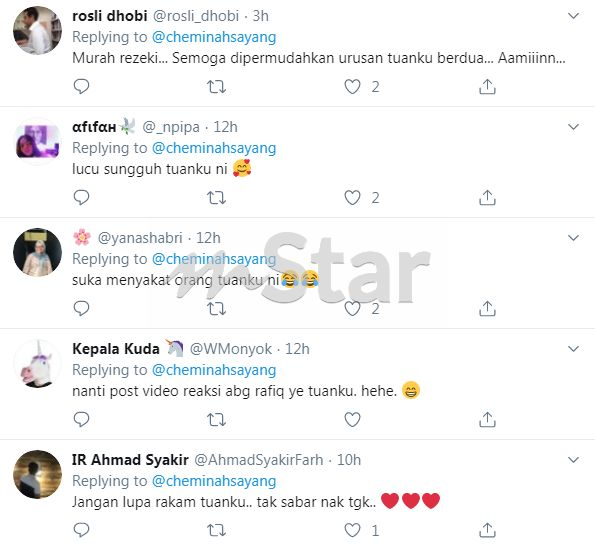
Task: Share Kepala Kuda's tweet
Action: [x=487, y=419]
